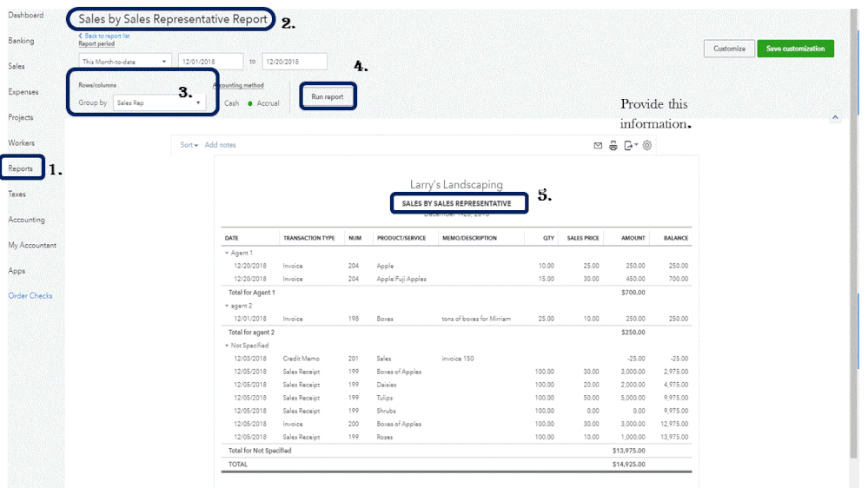Open Workers in the sidebar
The height and width of the screenshot is (488, 868).
coord(21,142)
